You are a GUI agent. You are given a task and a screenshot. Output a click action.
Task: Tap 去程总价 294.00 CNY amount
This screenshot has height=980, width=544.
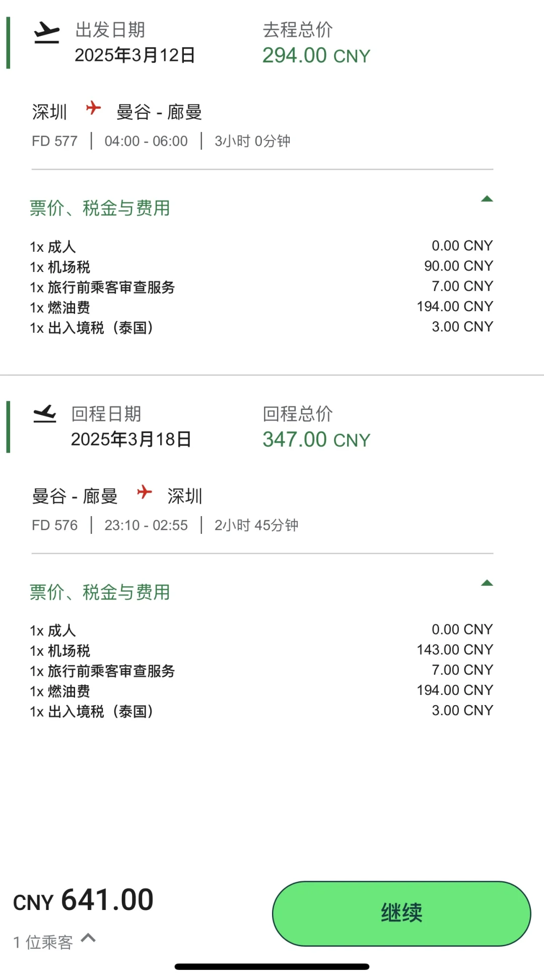click(316, 55)
